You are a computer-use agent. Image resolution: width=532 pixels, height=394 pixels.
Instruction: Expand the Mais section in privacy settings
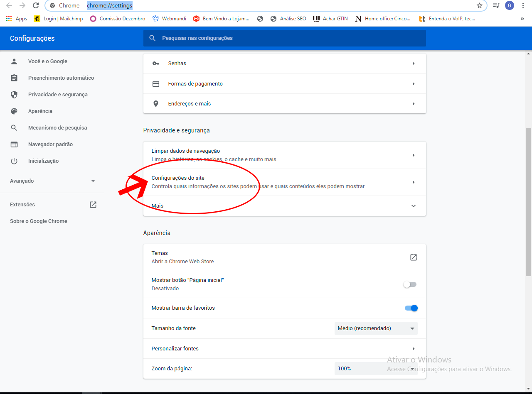click(x=413, y=206)
